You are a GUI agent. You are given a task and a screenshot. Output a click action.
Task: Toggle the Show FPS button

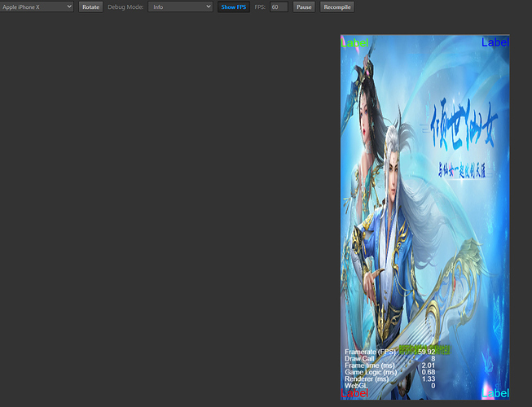click(234, 7)
